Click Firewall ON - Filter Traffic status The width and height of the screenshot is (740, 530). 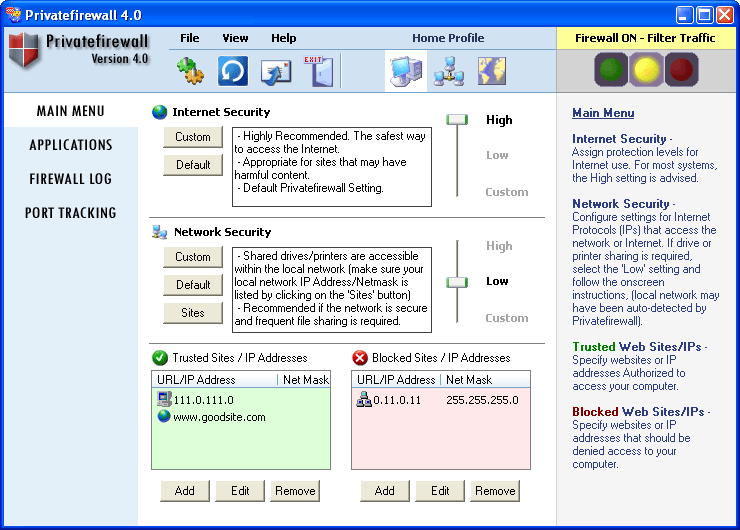[x=645, y=38]
